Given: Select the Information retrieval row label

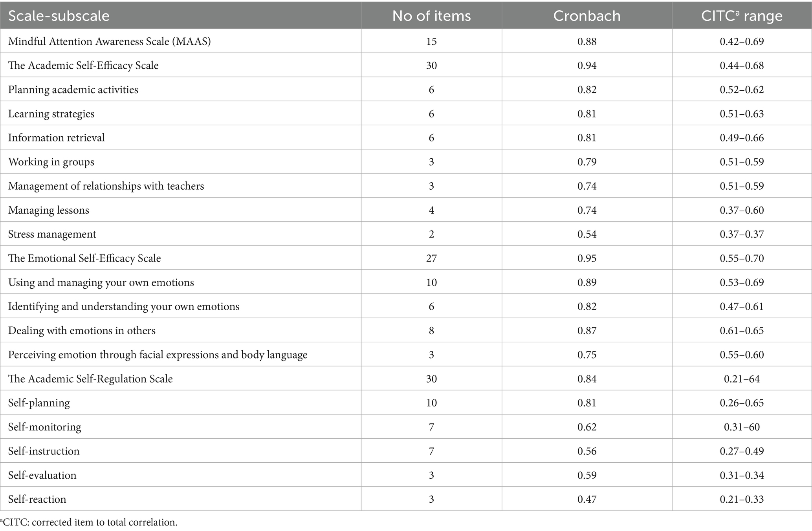Looking at the screenshot, I should pos(57,138).
